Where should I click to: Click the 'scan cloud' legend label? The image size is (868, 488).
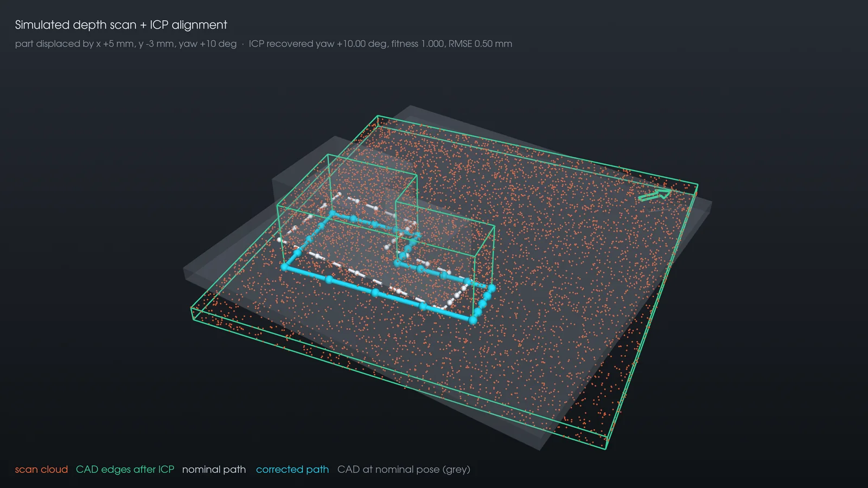click(x=41, y=470)
